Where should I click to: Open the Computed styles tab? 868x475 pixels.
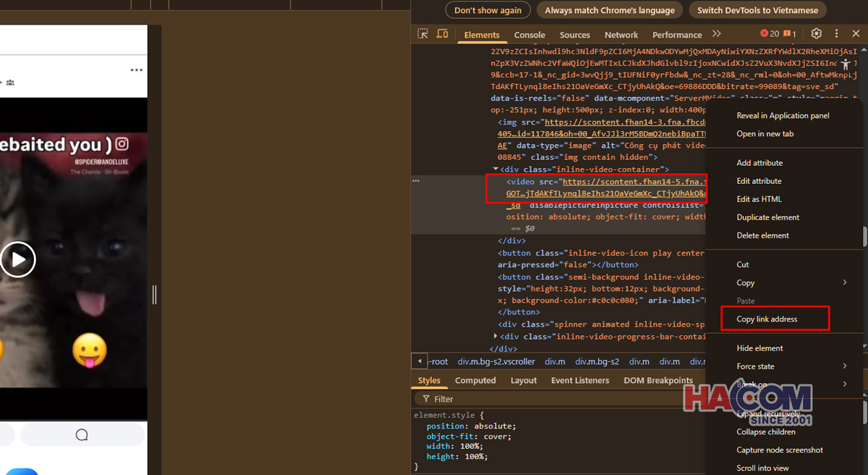point(475,380)
